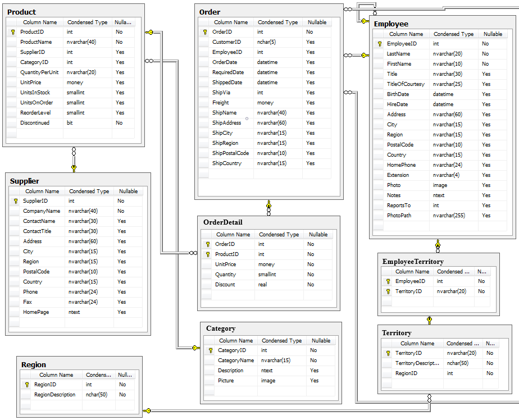Click the ShipAddress row in Order table
The height and width of the screenshot is (420, 519).
265,123
